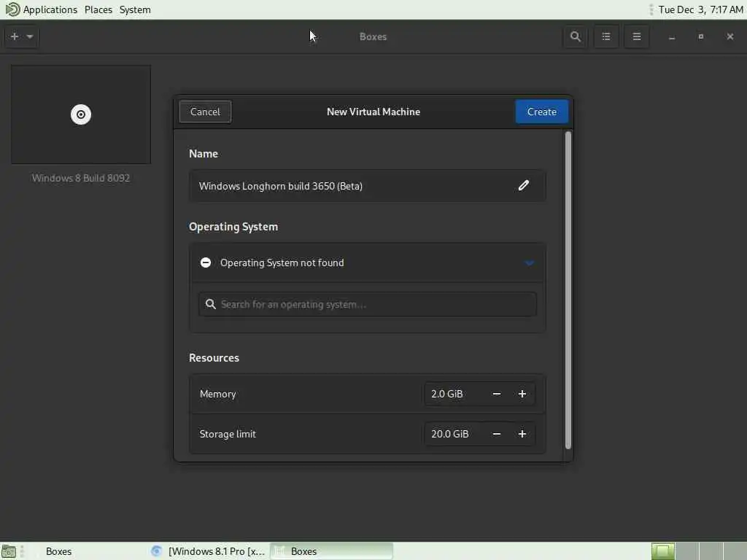Click the VM name field Windows Longhorn build 3650

click(x=368, y=186)
